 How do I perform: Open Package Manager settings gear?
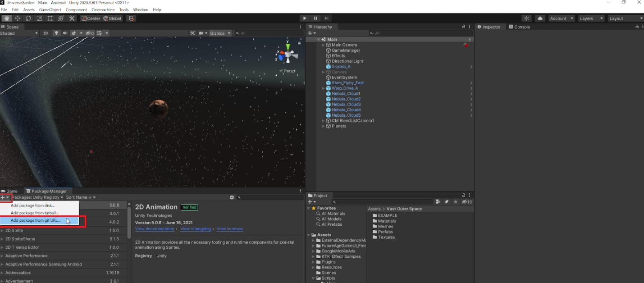click(233, 197)
